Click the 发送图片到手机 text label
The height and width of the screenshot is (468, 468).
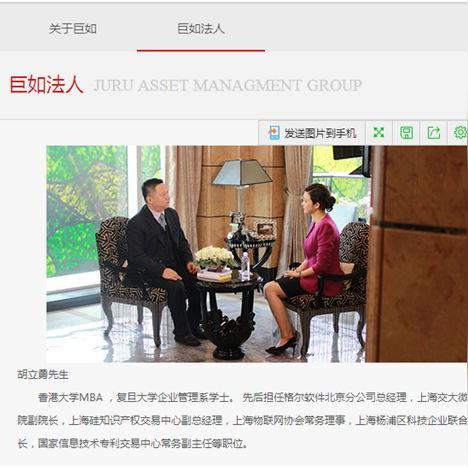(320, 133)
